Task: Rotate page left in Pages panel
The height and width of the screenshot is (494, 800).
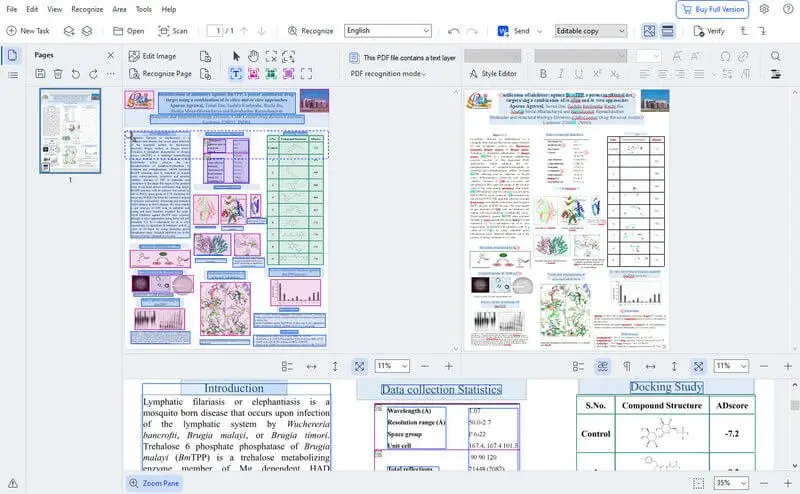Action: coord(76,74)
